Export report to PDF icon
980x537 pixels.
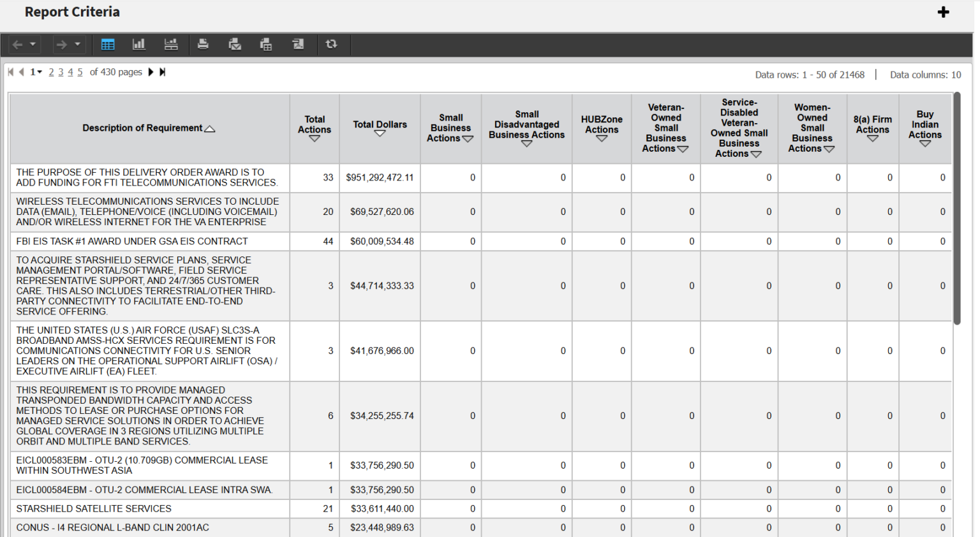298,44
